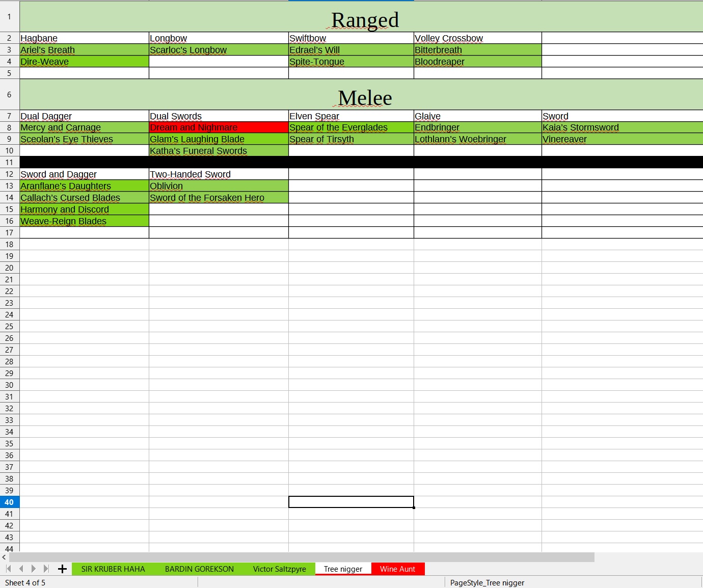Click the 'Sheet 4 of 5' status entry
703x588 pixels.
[25, 582]
